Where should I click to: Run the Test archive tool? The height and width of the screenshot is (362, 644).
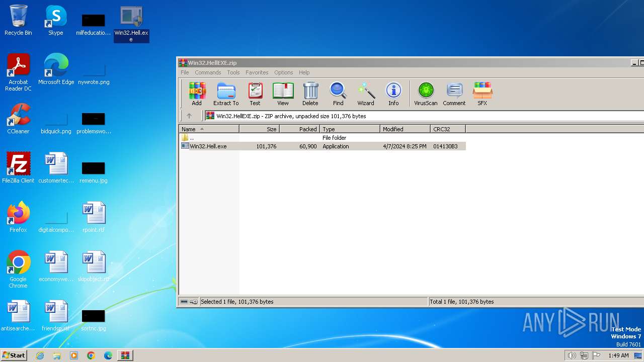tap(255, 94)
